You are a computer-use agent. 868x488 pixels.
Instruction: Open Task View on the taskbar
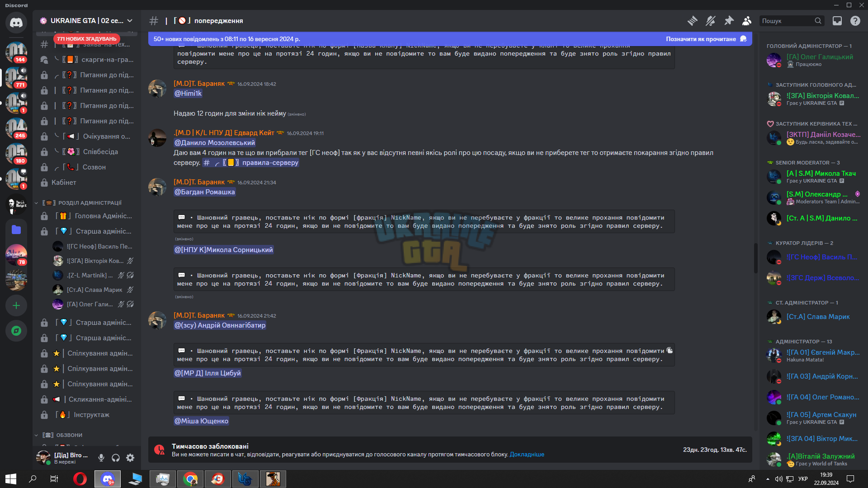pyautogui.click(x=54, y=479)
